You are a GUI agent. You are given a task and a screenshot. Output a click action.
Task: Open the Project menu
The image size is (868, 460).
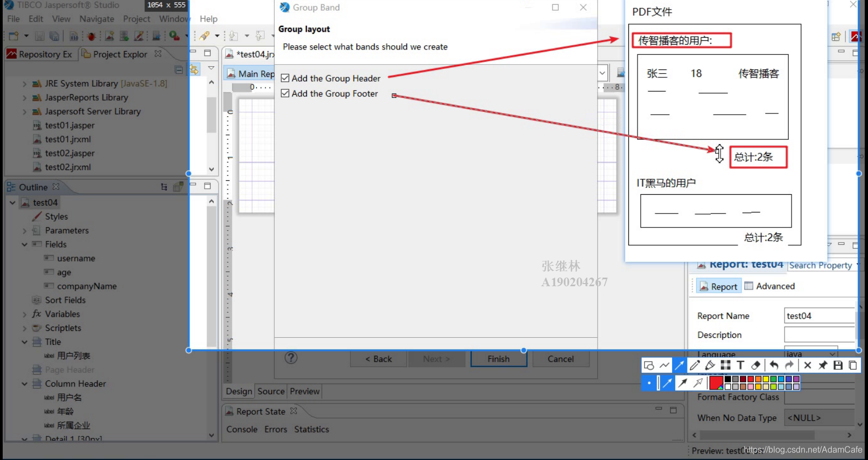click(x=137, y=19)
